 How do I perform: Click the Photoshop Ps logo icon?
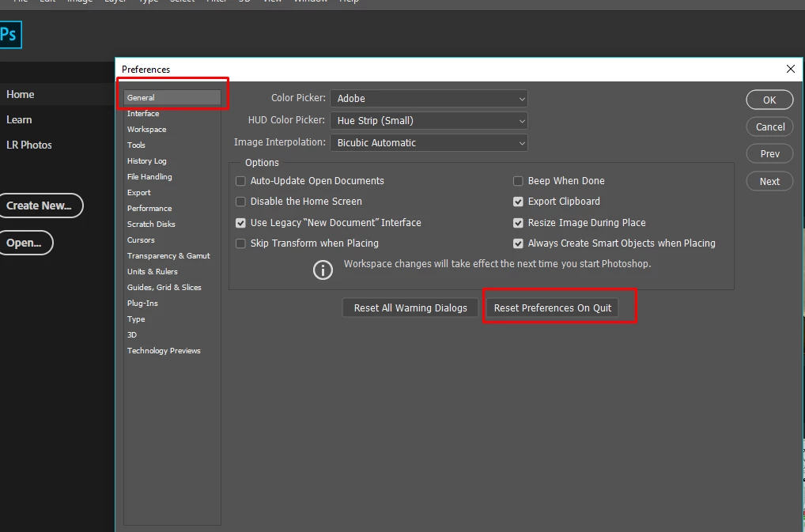point(10,34)
